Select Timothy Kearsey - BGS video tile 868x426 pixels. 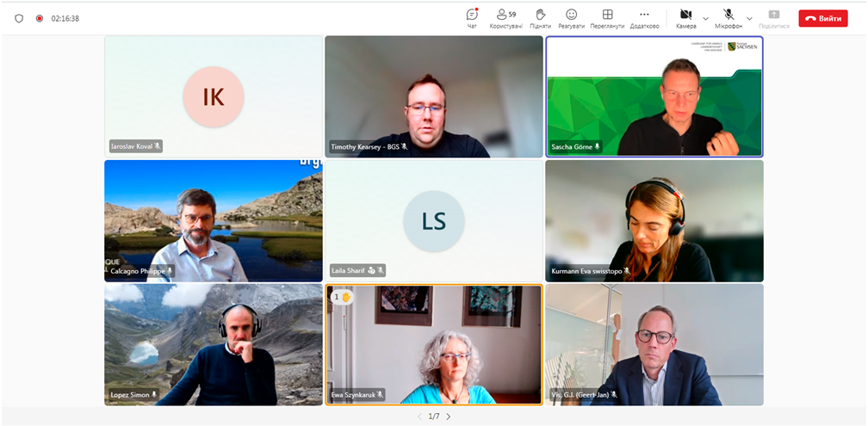coord(434,96)
